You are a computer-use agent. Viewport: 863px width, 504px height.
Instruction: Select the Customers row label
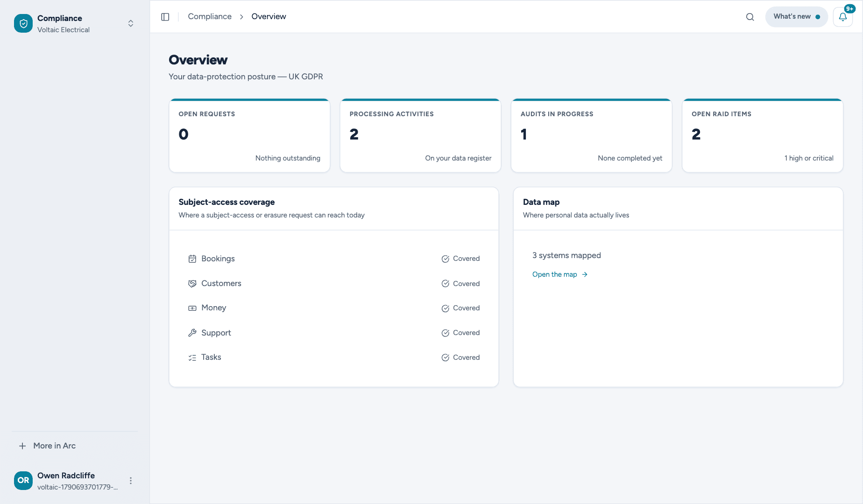[x=221, y=283]
